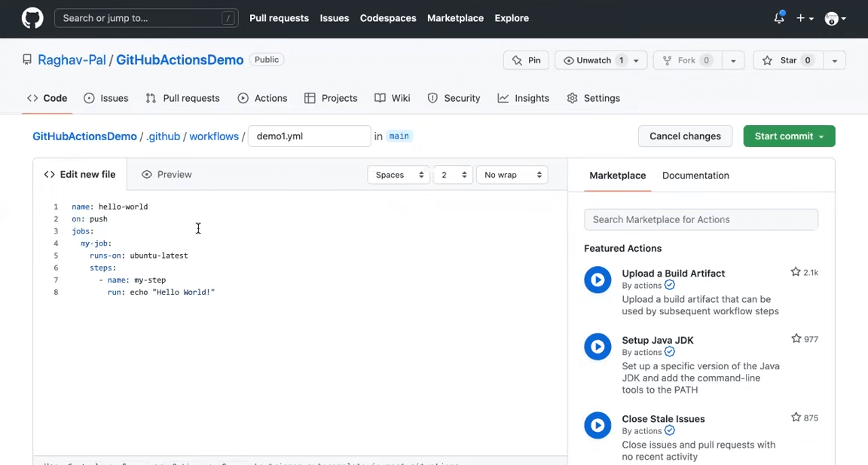The width and height of the screenshot is (868, 465).
Task: Click the 'runs-on: ubuntu-latest' code line
Action: (139, 255)
